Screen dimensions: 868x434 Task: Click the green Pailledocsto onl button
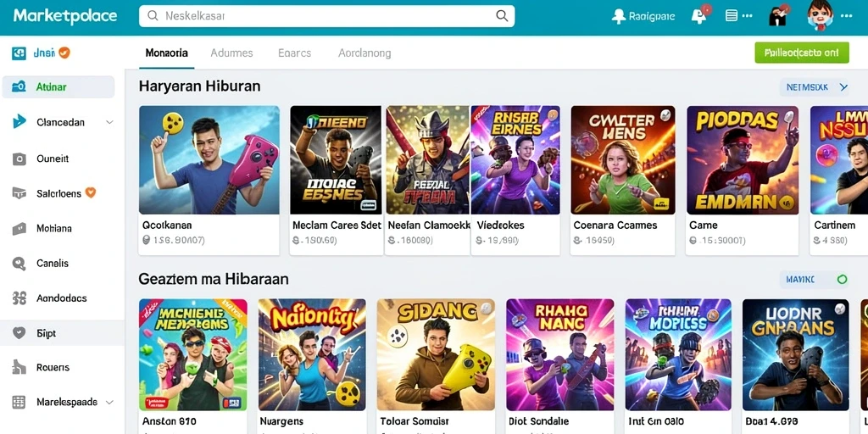coord(802,53)
